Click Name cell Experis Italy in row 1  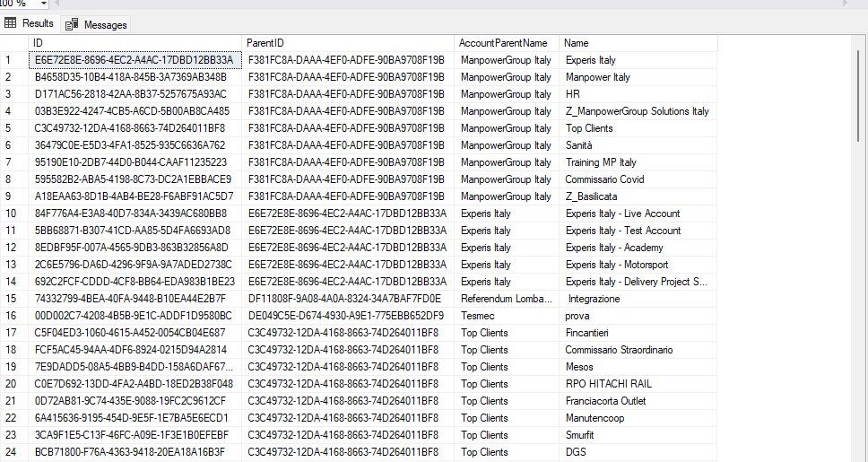click(x=638, y=60)
